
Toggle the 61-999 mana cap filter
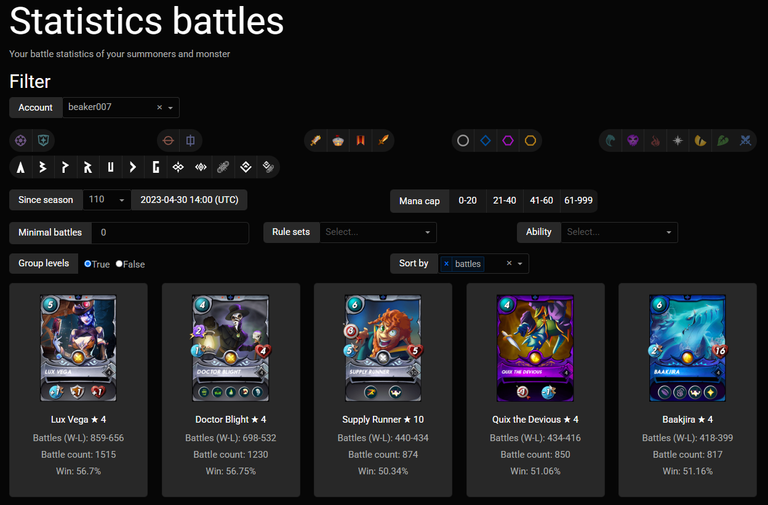pos(578,201)
